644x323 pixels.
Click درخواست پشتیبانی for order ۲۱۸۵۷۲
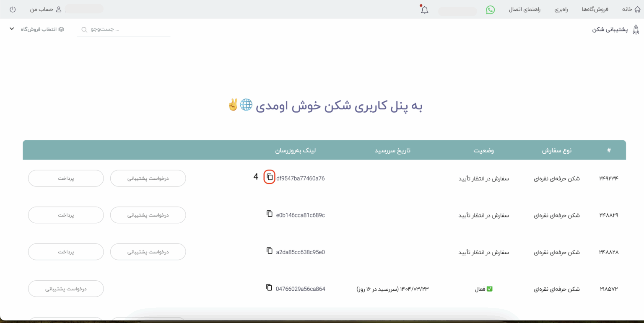[x=65, y=288]
